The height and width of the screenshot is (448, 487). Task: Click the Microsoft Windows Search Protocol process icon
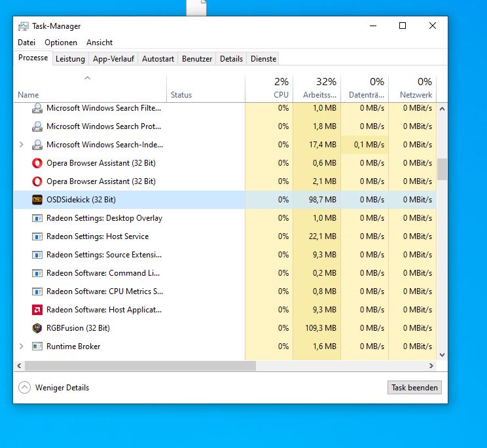coord(37,126)
